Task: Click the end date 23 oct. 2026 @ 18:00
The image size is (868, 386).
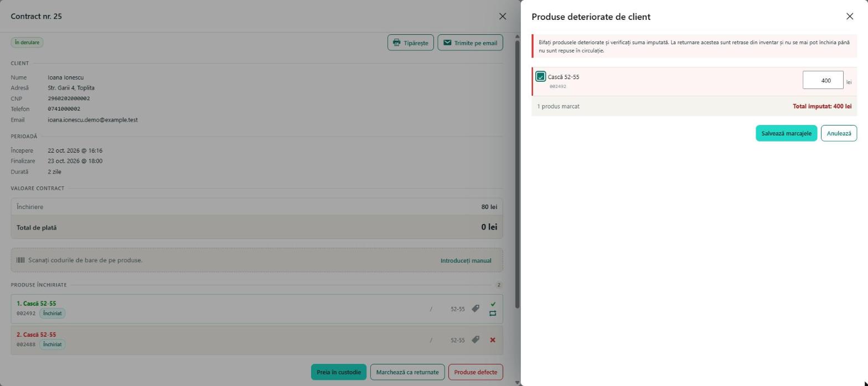Action: [75, 161]
